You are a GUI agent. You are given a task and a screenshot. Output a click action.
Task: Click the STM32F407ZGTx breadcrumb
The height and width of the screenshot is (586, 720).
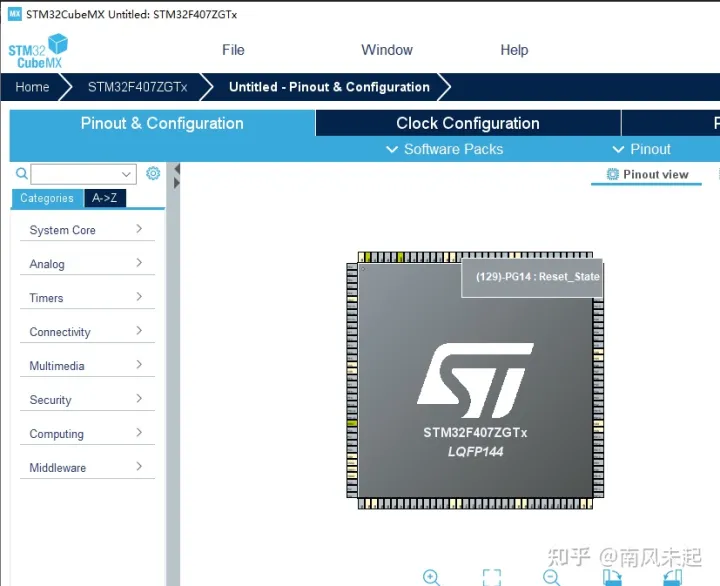point(137,87)
